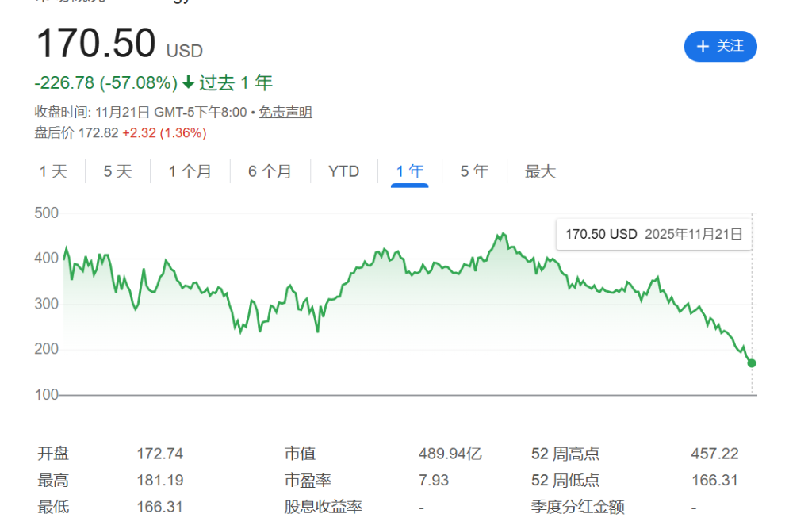Select the 1个月 range tab
Screen dimensions: 812x529
tap(190, 171)
